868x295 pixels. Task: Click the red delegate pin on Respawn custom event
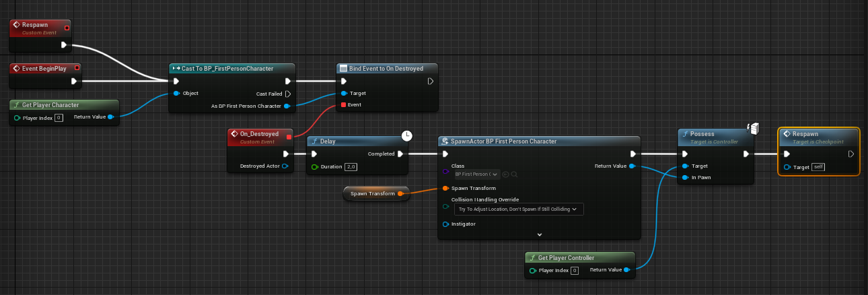[66, 28]
